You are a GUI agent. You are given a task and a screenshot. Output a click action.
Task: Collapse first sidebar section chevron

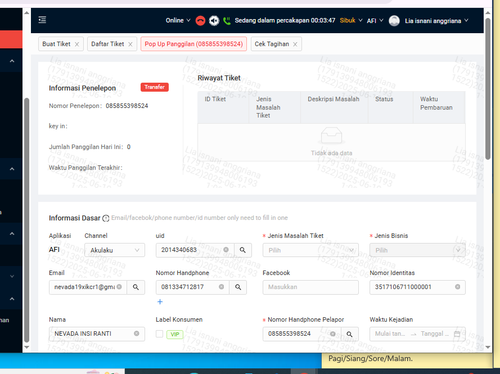click(12, 61)
